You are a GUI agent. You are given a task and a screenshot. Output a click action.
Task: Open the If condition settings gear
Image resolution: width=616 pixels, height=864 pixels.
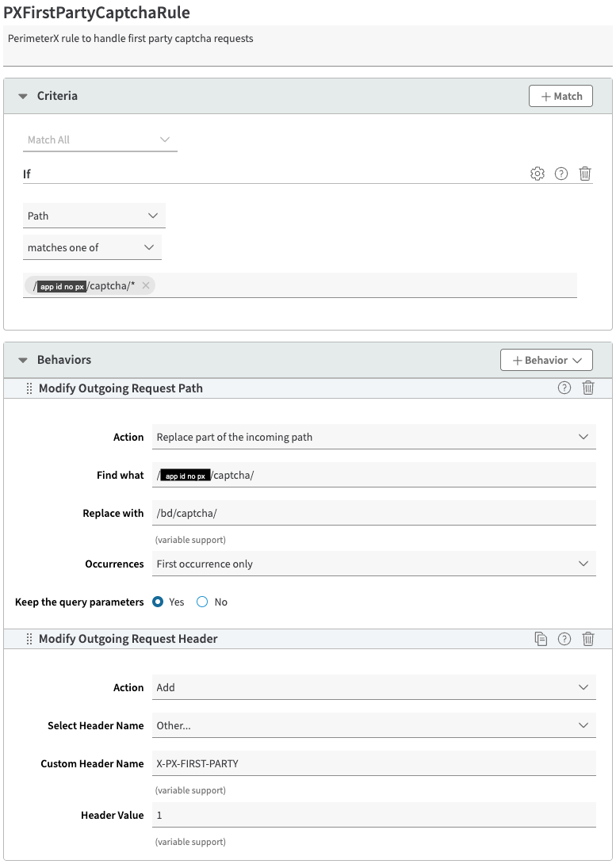tap(538, 174)
